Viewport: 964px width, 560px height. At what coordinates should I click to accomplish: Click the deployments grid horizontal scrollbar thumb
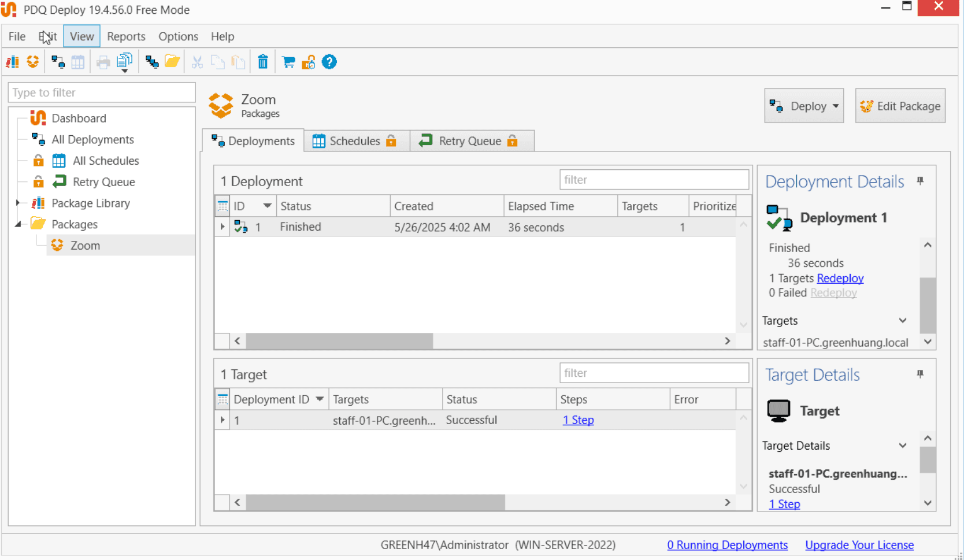click(339, 341)
